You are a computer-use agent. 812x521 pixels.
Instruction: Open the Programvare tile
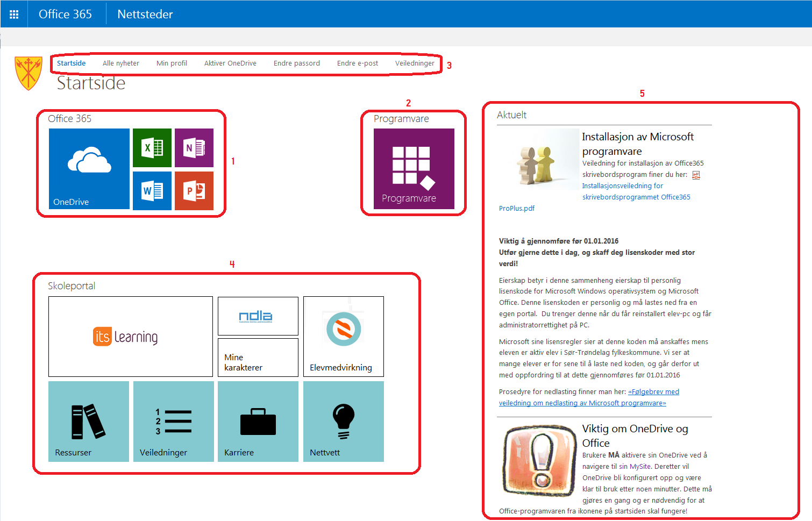point(414,169)
